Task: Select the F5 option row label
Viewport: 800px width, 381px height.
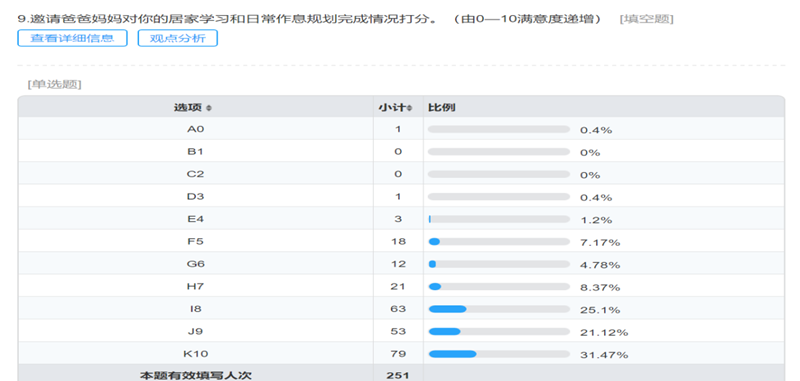Action: click(x=195, y=242)
